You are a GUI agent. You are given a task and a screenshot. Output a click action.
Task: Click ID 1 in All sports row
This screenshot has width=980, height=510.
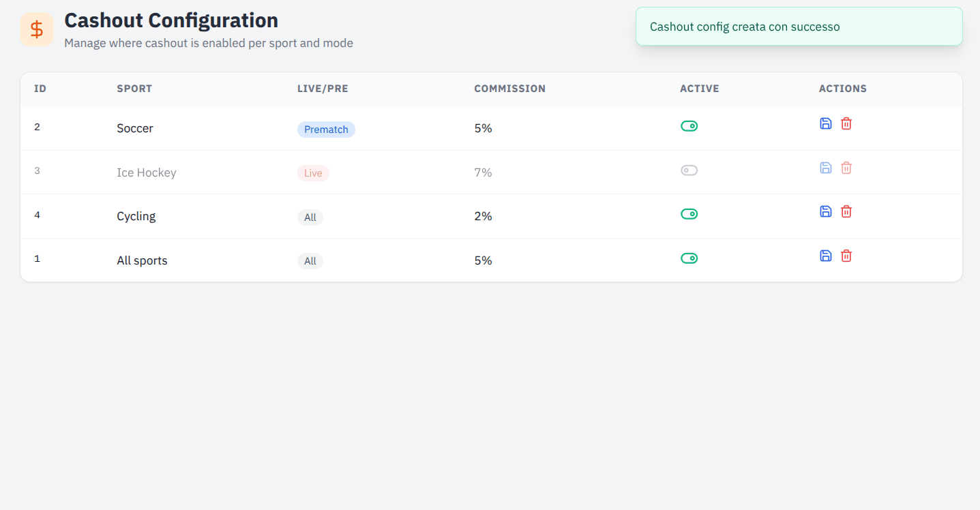(37, 258)
